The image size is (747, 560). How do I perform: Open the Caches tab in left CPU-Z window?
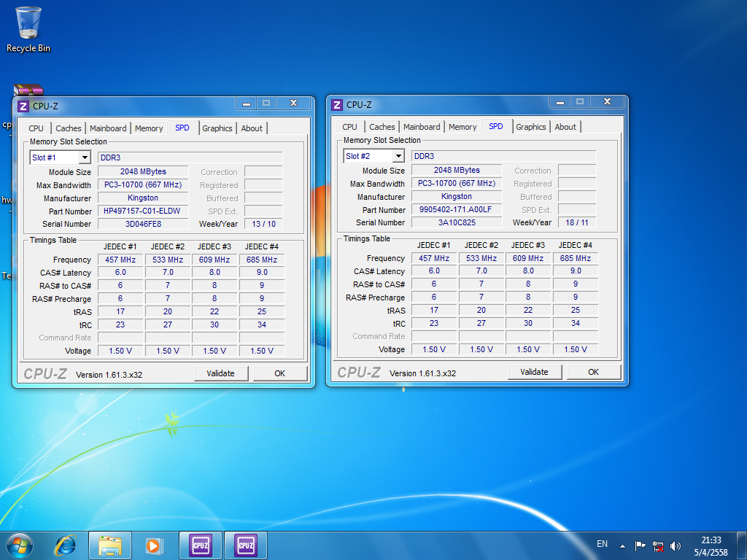point(69,128)
